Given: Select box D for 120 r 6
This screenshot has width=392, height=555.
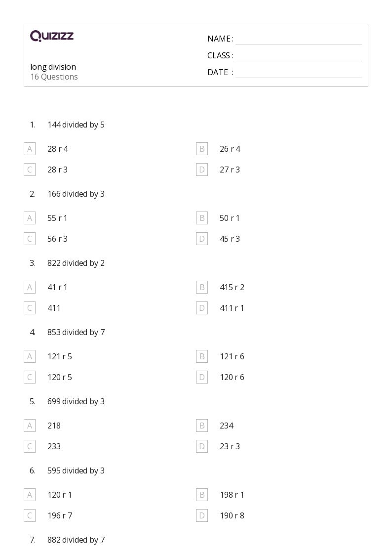Looking at the screenshot, I should click(x=202, y=377).
